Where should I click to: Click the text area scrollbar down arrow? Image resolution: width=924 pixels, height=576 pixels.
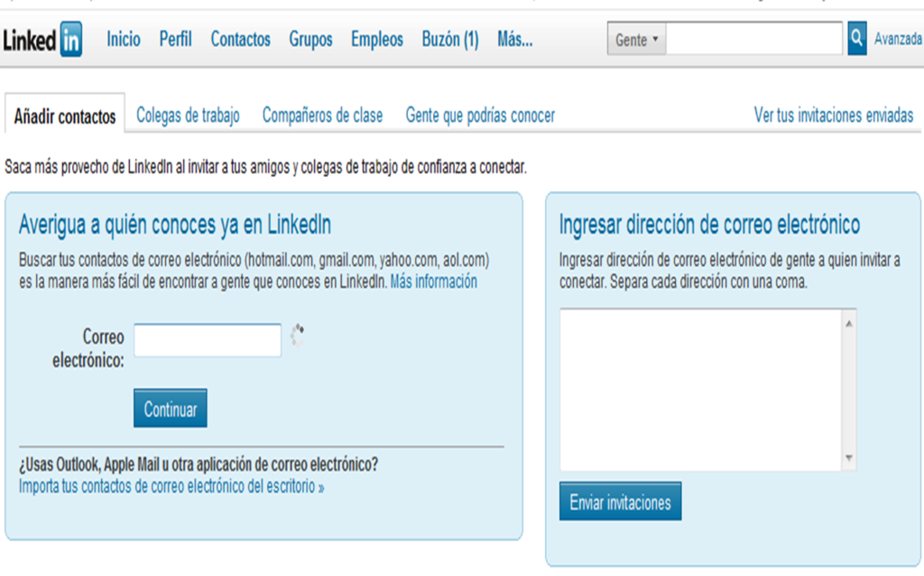click(849, 458)
